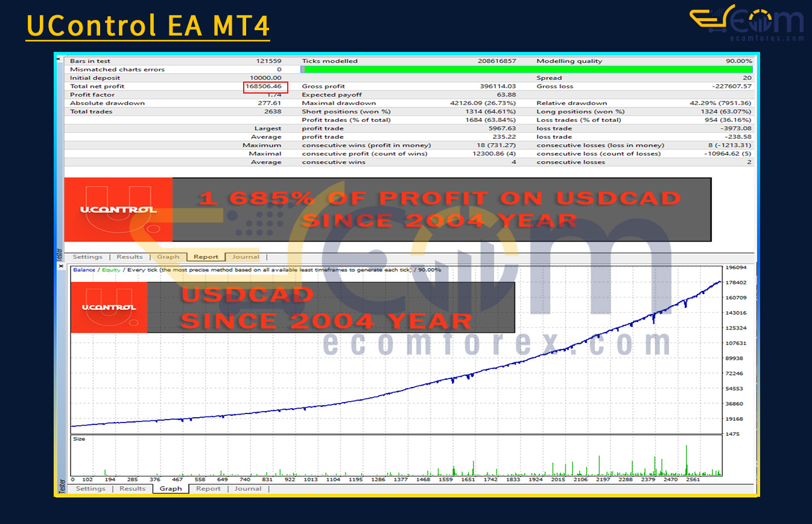Select consecutive profit value 12300.86 (4)
812x524 pixels.
click(493, 154)
